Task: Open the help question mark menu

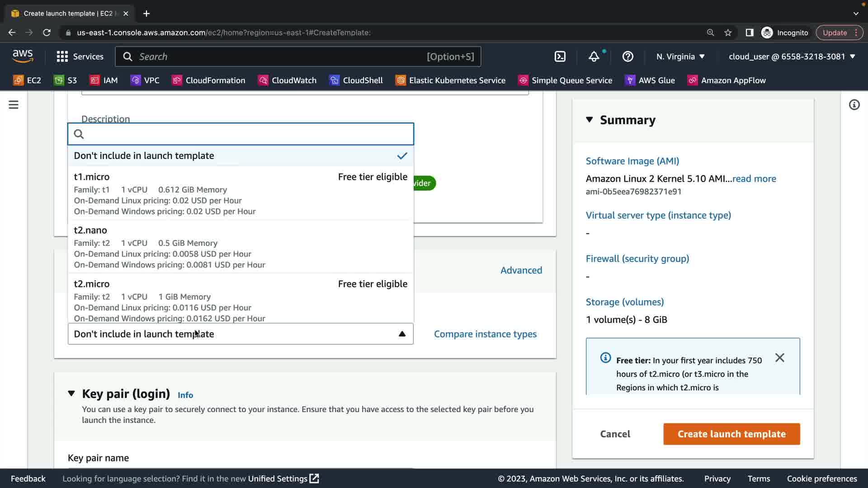Action: click(x=627, y=56)
